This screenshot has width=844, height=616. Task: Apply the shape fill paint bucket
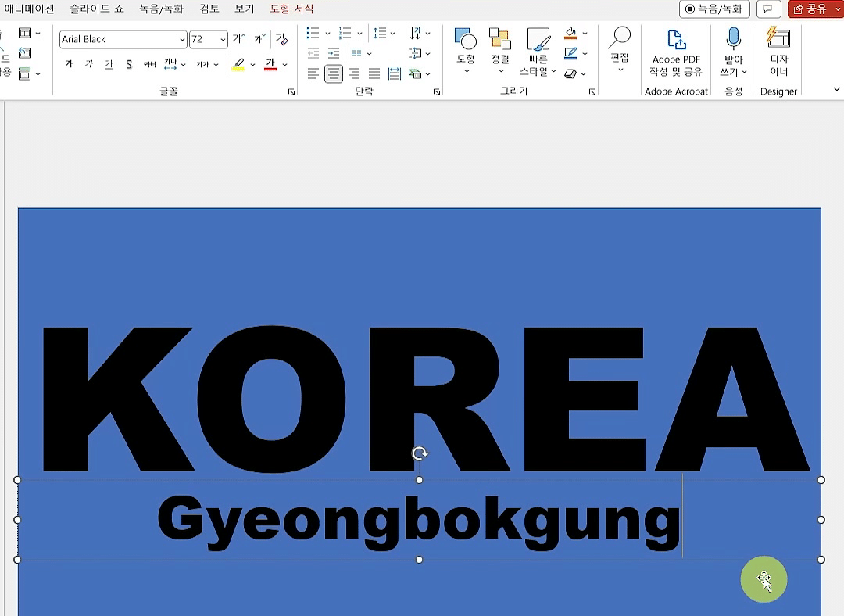(x=570, y=34)
